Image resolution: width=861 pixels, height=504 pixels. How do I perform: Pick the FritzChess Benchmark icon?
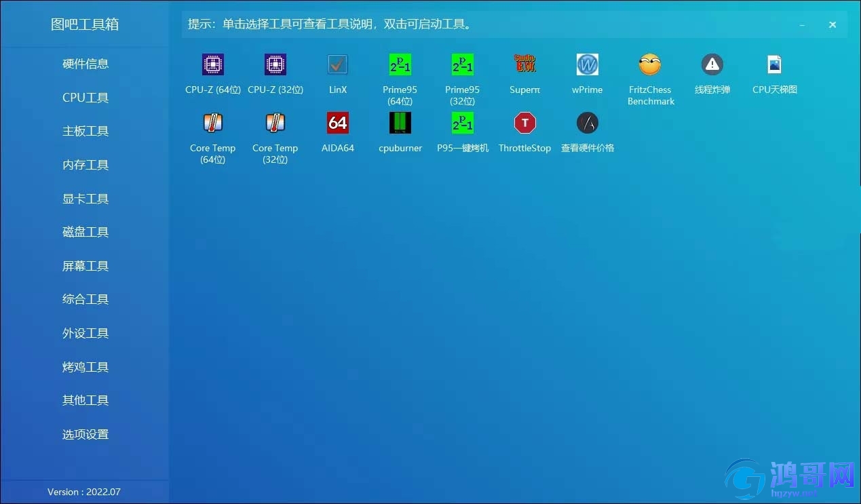click(650, 65)
